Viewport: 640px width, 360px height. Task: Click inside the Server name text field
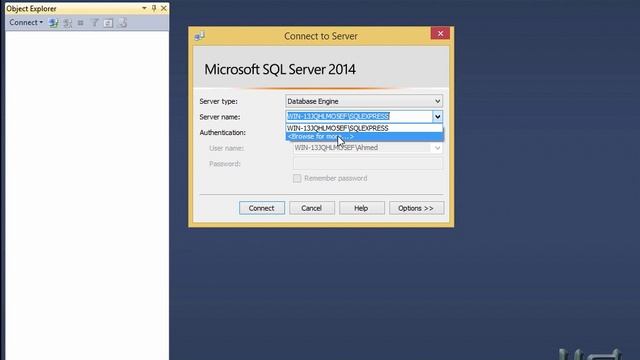click(359, 116)
